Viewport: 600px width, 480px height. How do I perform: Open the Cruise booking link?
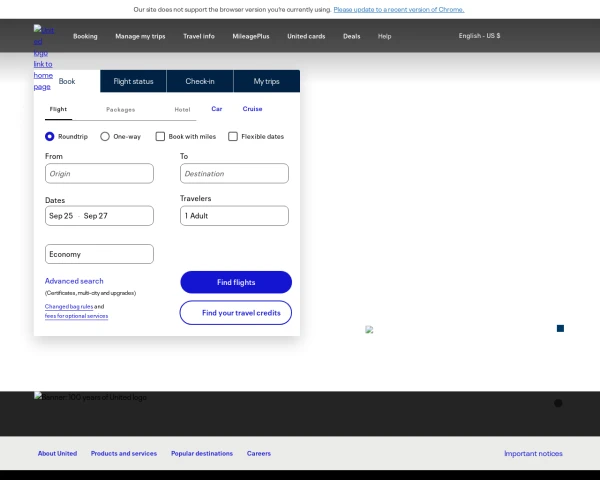click(252, 109)
